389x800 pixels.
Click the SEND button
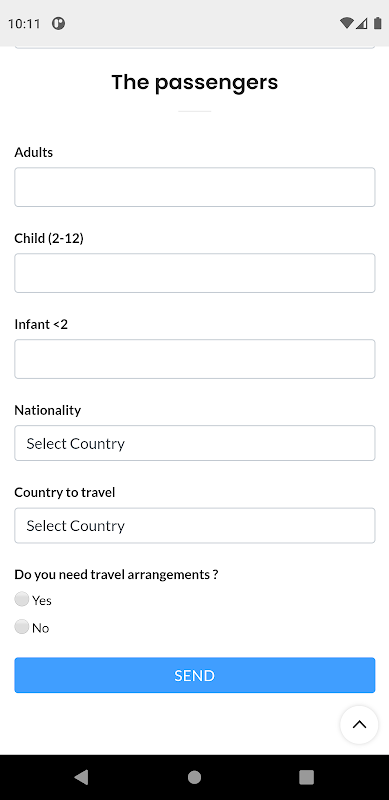(x=194, y=675)
